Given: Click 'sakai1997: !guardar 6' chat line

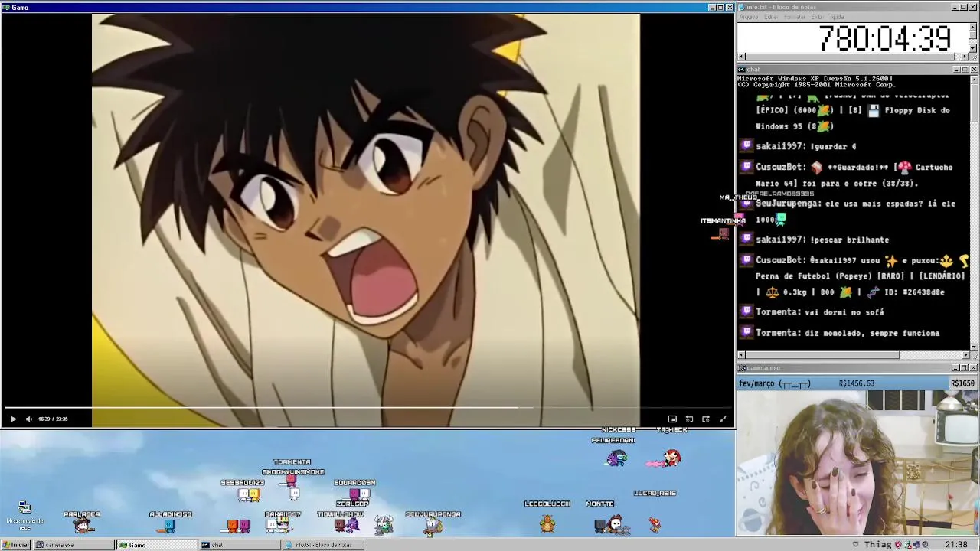Looking at the screenshot, I should click(805, 146).
